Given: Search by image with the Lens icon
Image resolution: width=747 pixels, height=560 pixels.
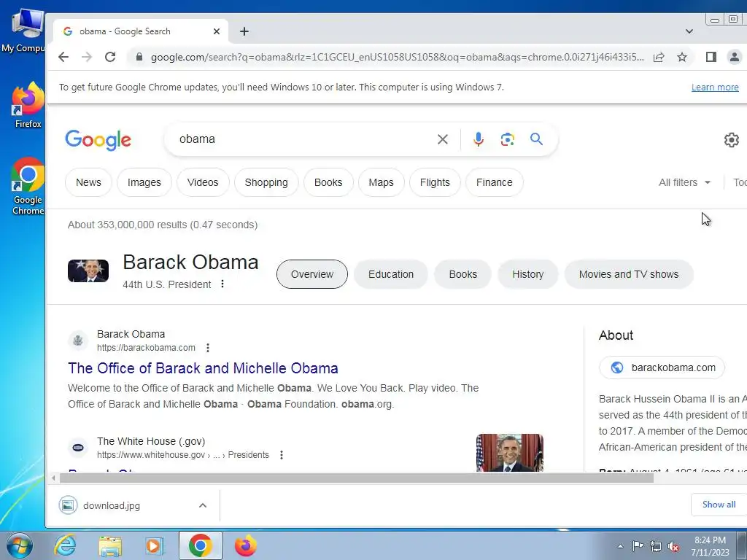Looking at the screenshot, I should 508,139.
